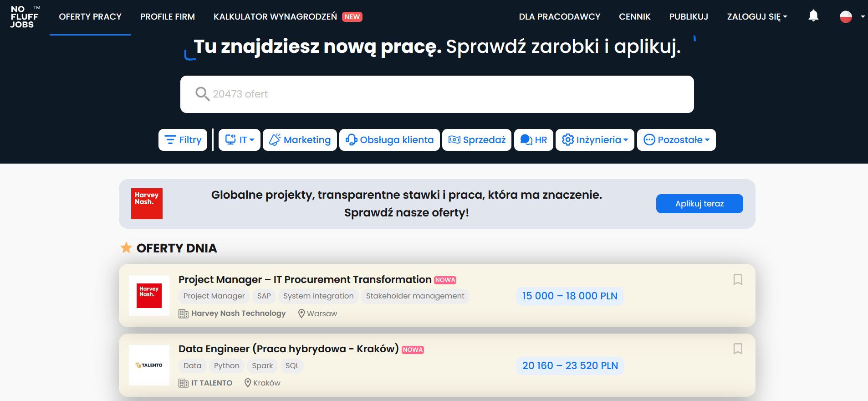Expand the IT category dropdown
Image resolution: width=868 pixels, height=401 pixels.
click(x=240, y=140)
